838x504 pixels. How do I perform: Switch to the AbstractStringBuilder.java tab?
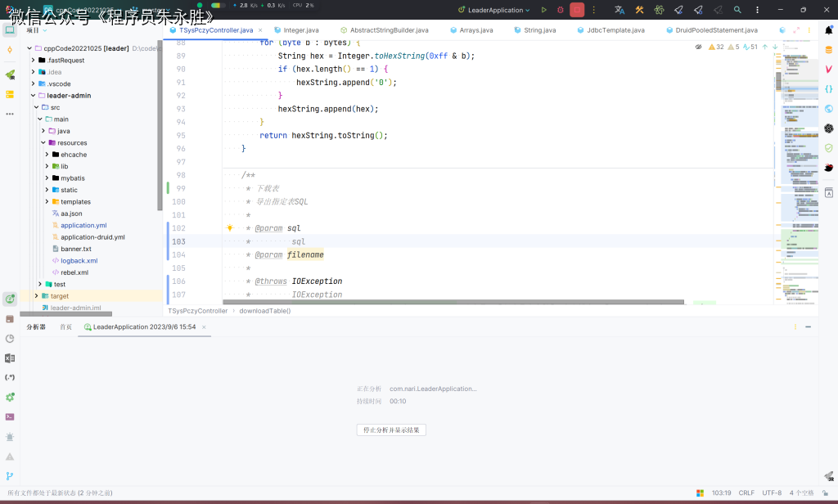385,30
